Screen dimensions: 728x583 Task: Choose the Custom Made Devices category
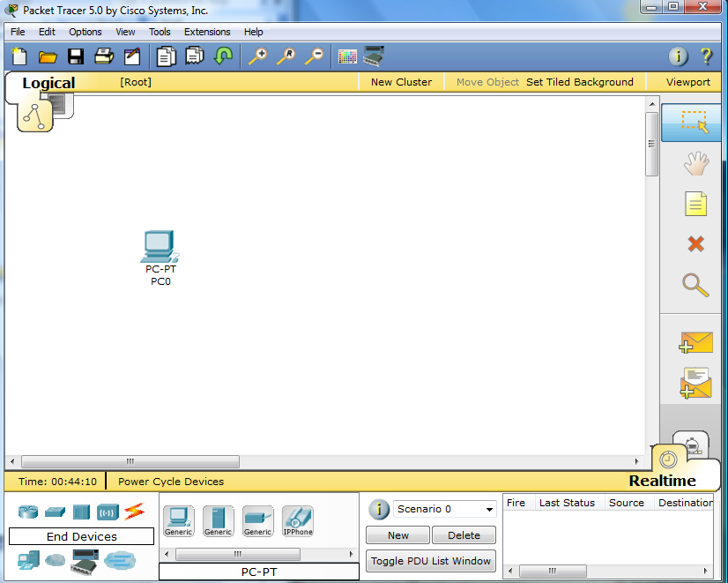point(85,562)
